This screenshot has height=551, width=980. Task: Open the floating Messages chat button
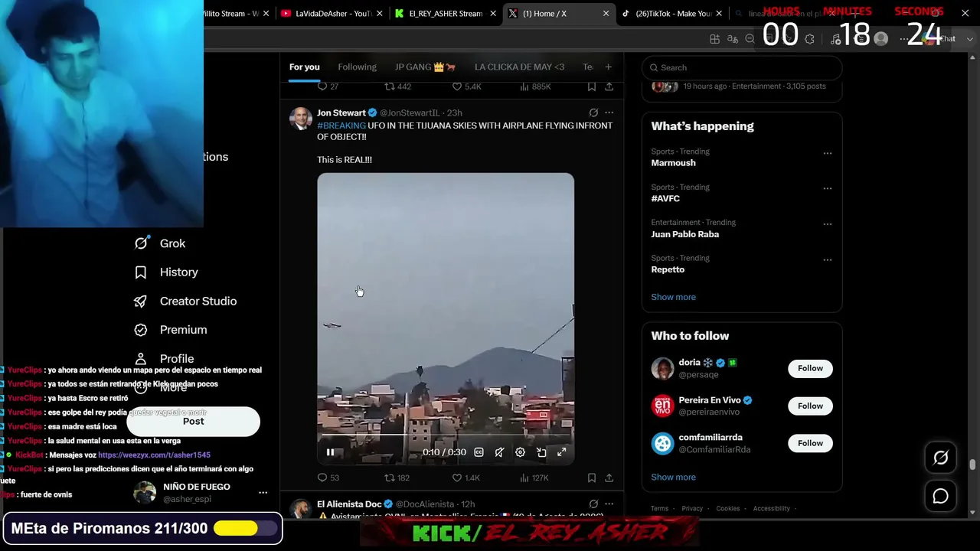(x=941, y=497)
